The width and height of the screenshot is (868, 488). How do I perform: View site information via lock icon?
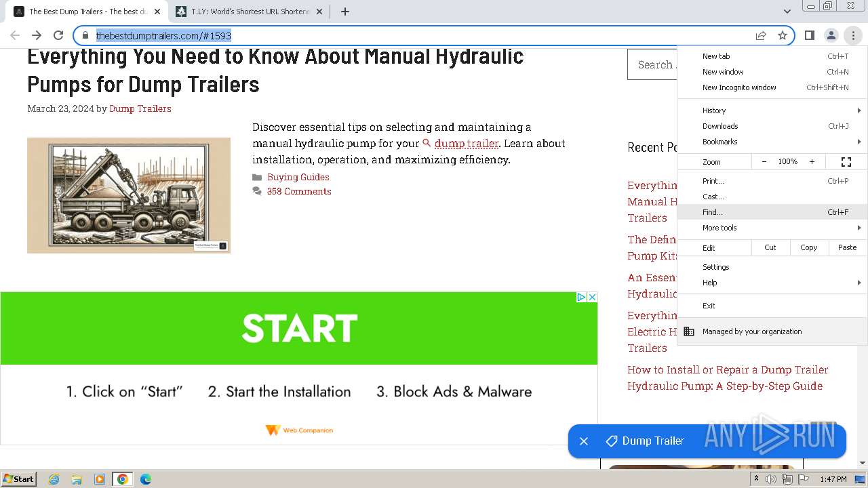pyautogui.click(x=85, y=35)
